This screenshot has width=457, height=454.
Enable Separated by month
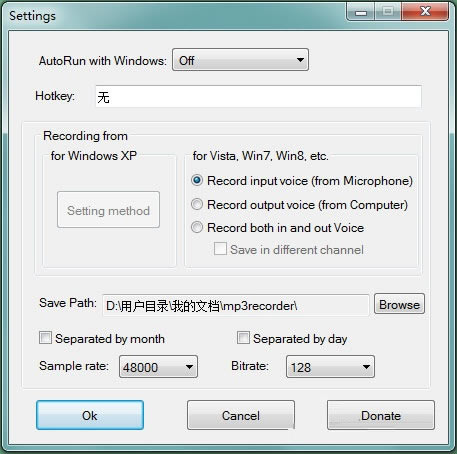click(45, 338)
